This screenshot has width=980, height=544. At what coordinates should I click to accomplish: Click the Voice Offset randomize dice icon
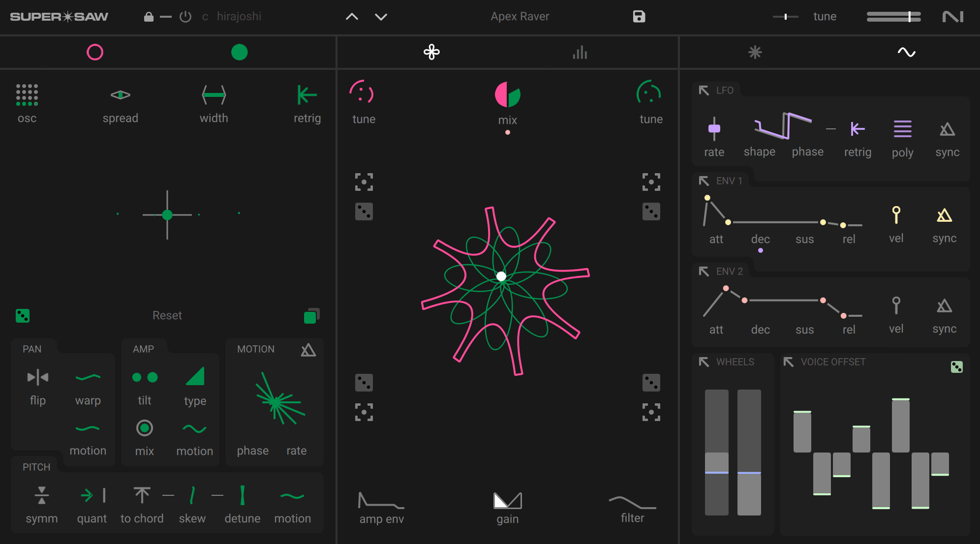[x=957, y=367]
